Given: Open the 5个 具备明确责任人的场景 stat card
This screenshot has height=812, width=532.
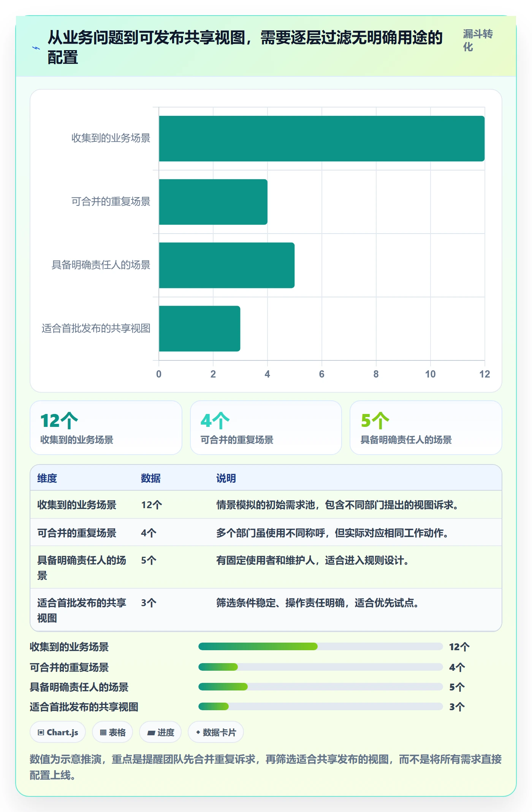Looking at the screenshot, I should pyautogui.click(x=426, y=428).
